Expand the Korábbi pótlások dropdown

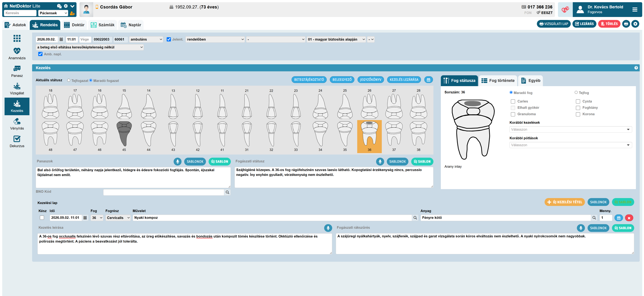point(570,145)
